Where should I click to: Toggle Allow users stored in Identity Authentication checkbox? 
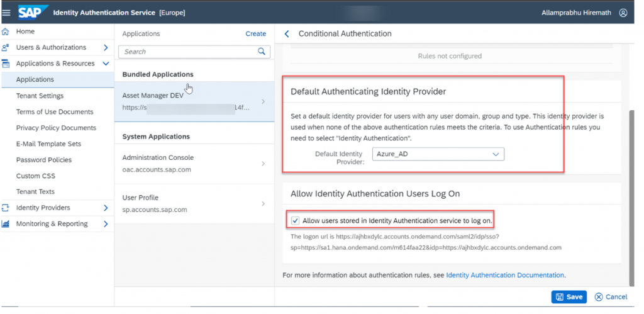click(x=295, y=221)
